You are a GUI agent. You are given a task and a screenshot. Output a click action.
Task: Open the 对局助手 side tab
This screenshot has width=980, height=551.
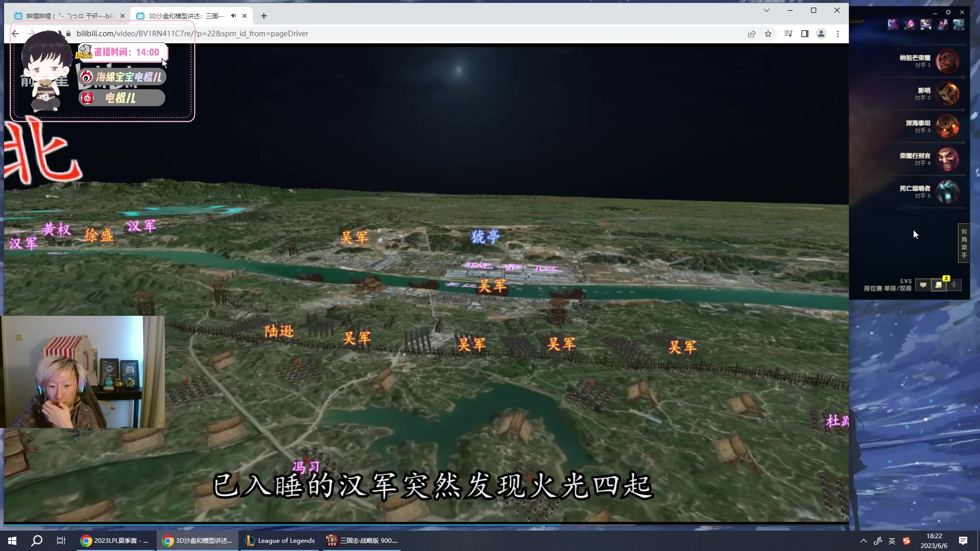click(964, 243)
